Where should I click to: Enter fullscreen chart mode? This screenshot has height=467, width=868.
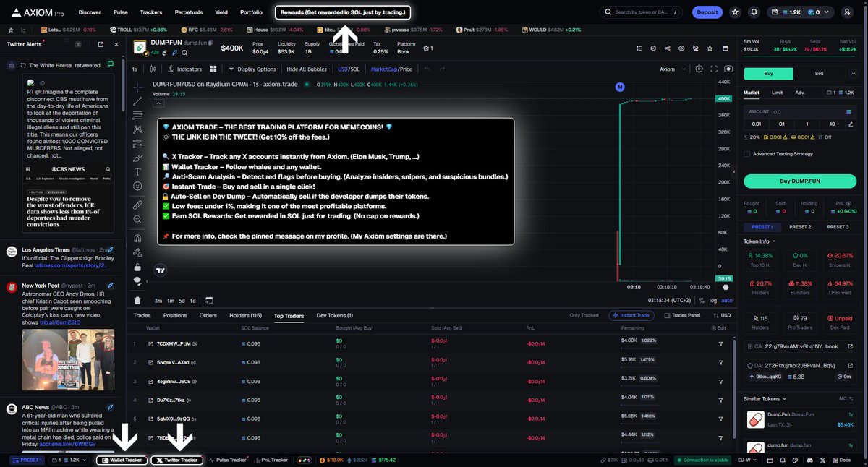[x=714, y=69]
